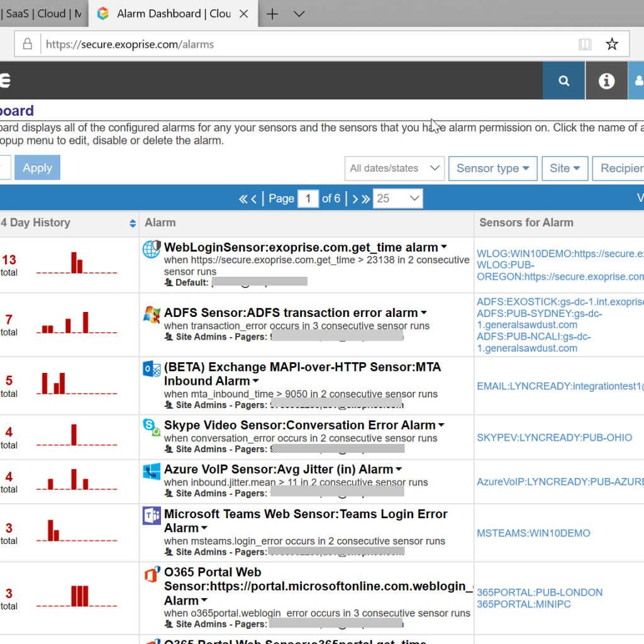Image resolution: width=644 pixels, height=644 pixels.
Task: Click the Skype Video sensor icon
Action: click(x=152, y=427)
